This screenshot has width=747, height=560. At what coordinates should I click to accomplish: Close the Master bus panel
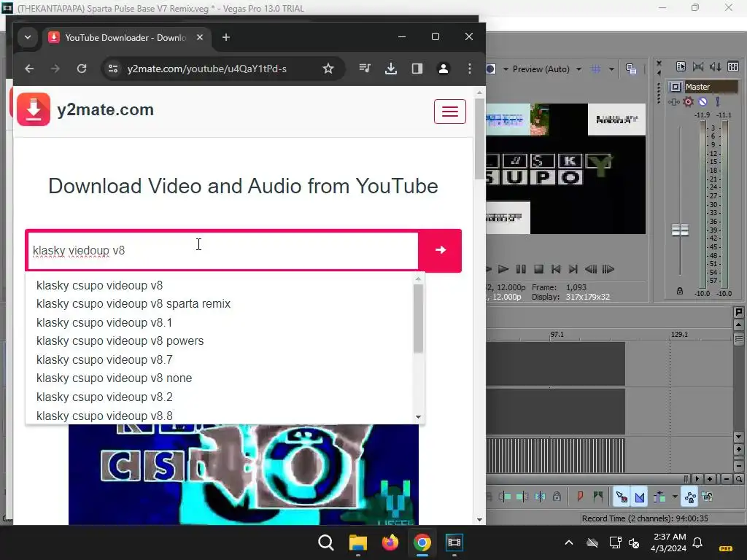point(659,63)
